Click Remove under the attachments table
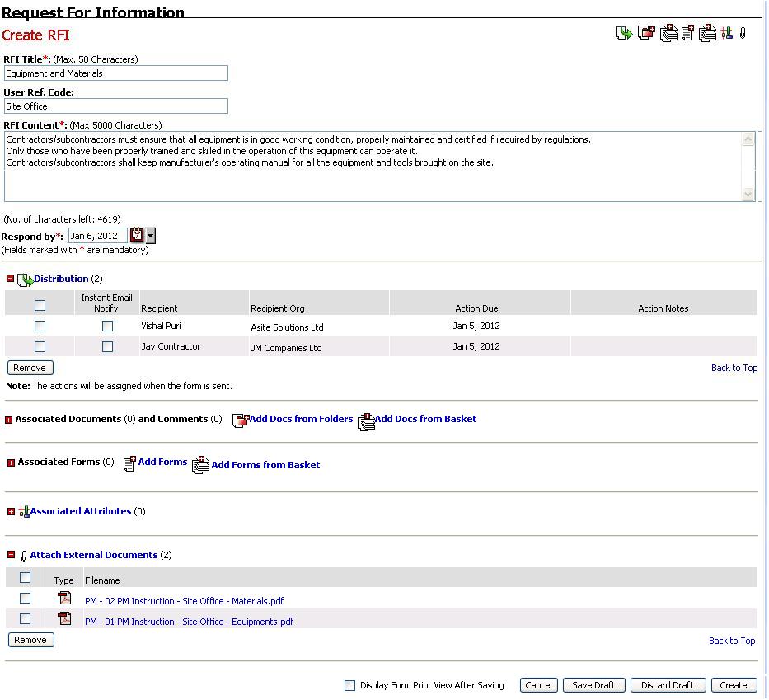Screen dimensions: 769x700 tap(30, 640)
